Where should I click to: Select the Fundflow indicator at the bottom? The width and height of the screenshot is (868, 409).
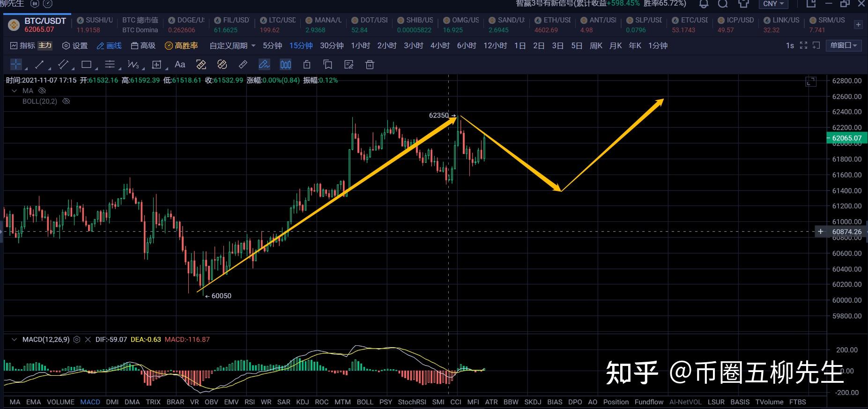coord(649,402)
